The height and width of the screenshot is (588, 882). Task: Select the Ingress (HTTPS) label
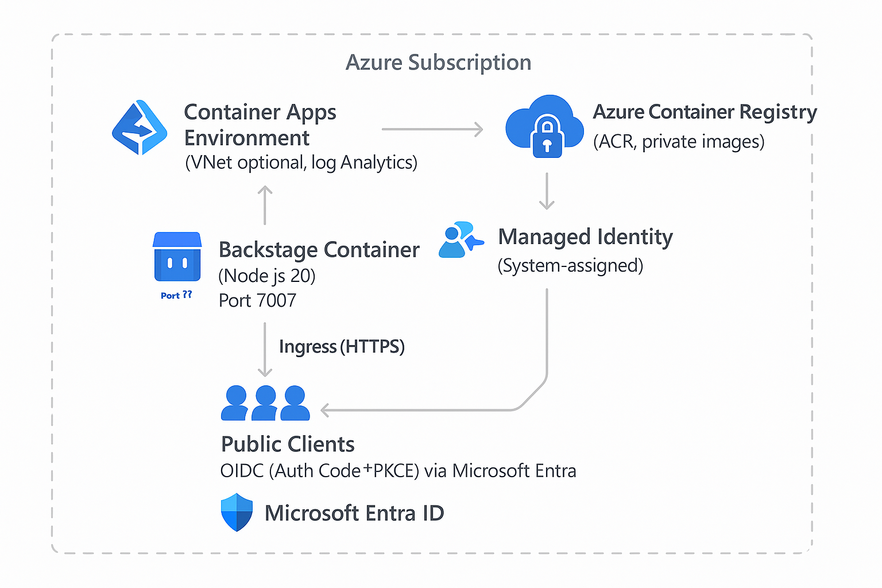tap(342, 346)
